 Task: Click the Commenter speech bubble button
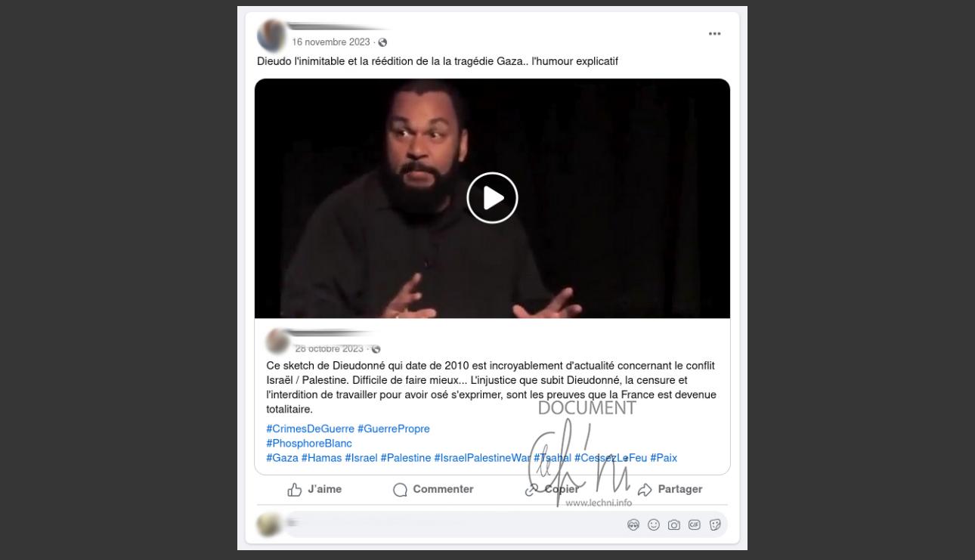click(433, 490)
